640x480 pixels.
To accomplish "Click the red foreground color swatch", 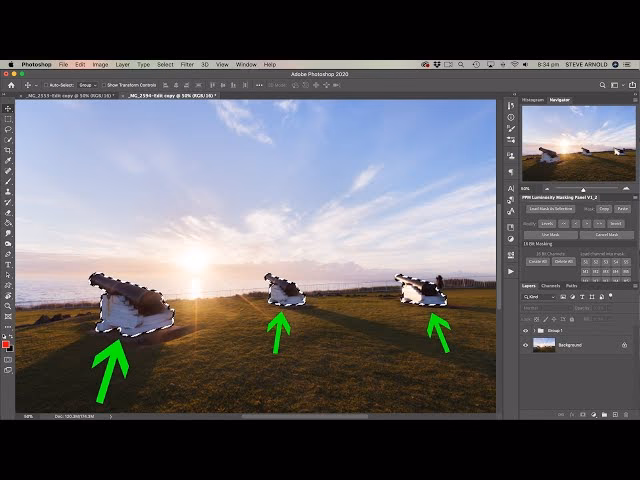I will coord(6,344).
